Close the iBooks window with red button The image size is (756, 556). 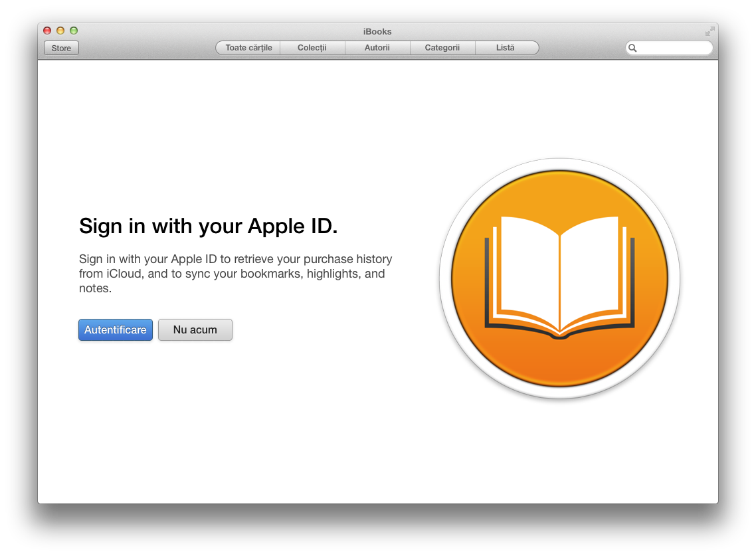47,31
